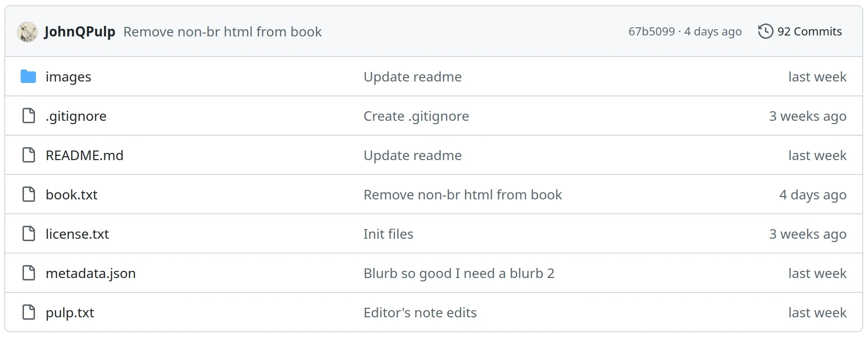Click the file icon next to pulp.txt
Viewport: 868px width, 337px height.
(x=28, y=312)
